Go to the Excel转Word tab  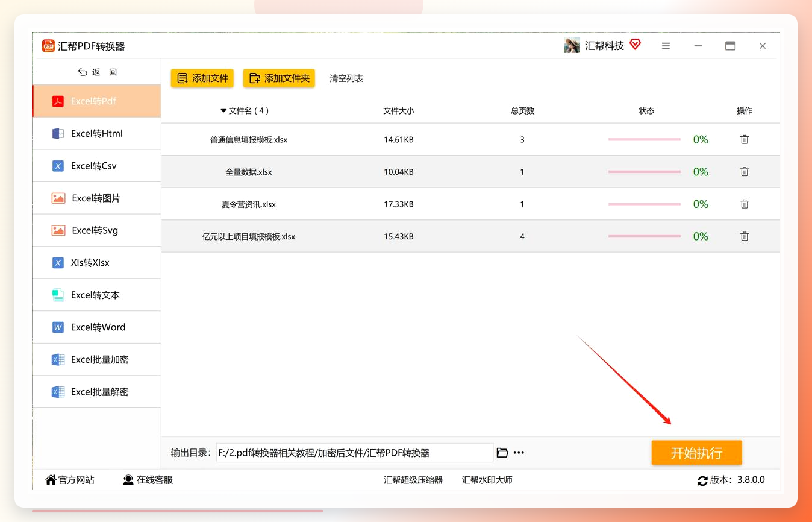point(96,327)
